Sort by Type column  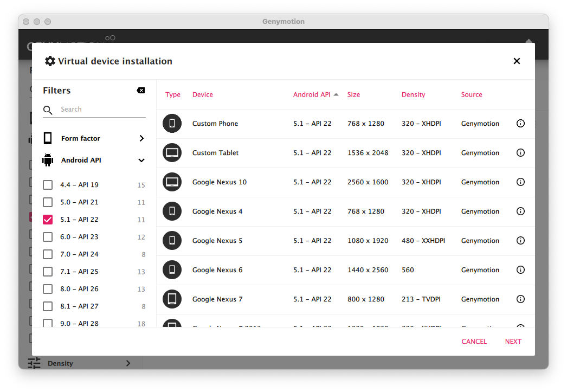click(x=173, y=94)
